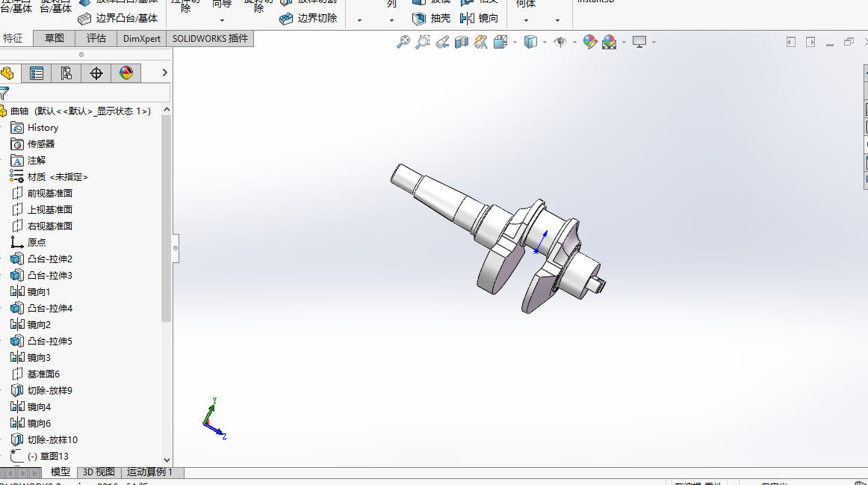Click the Edit Appearance icon
Screen dimensions: 868x485
tap(590, 42)
